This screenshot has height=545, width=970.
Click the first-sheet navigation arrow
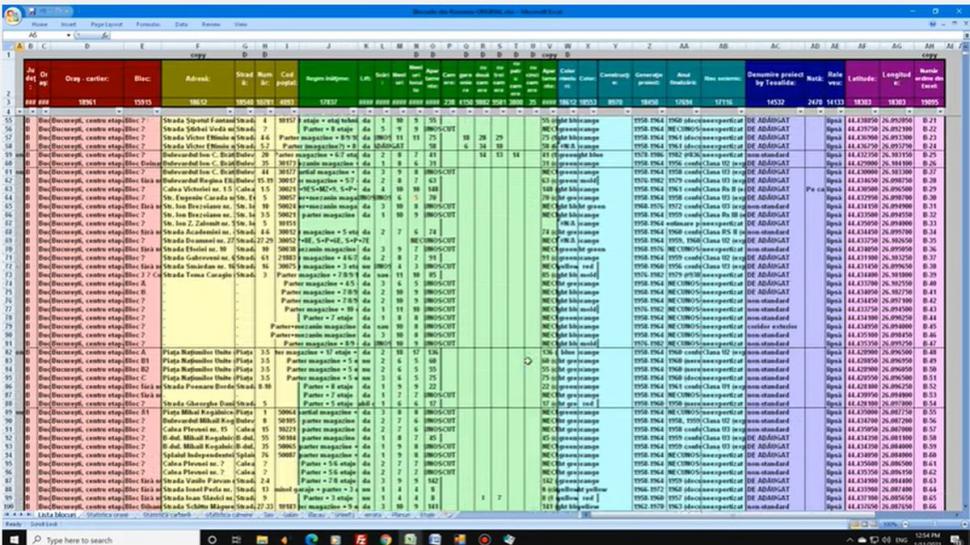(7, 515)
